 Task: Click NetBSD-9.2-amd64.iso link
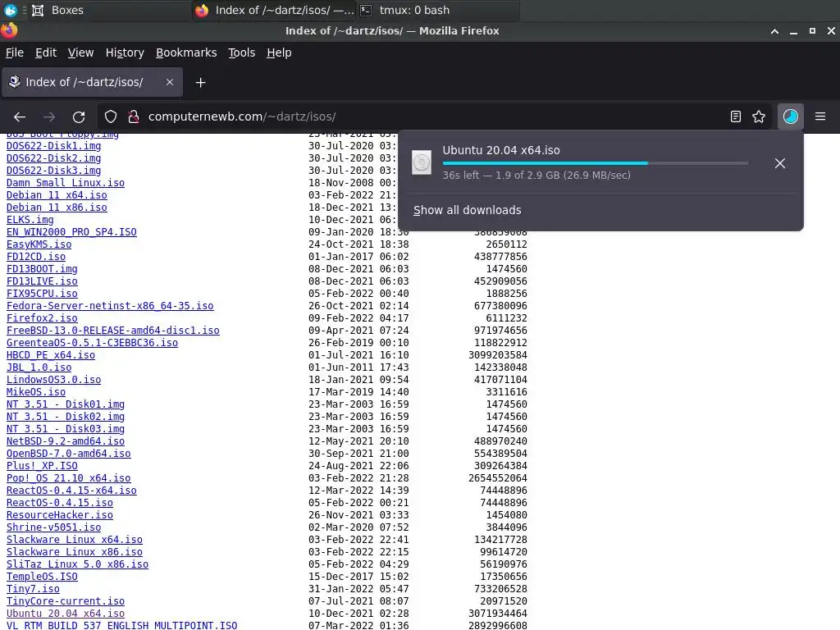click(66, 441)
